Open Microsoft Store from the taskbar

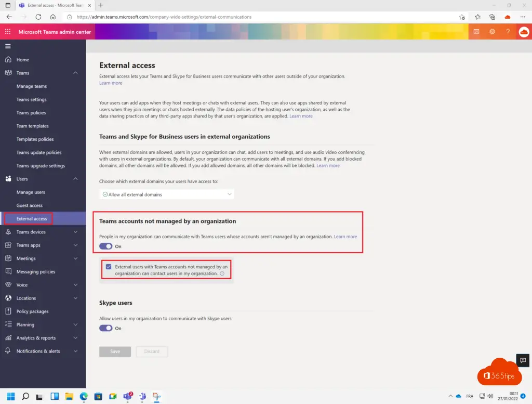(x=98, y=396)
